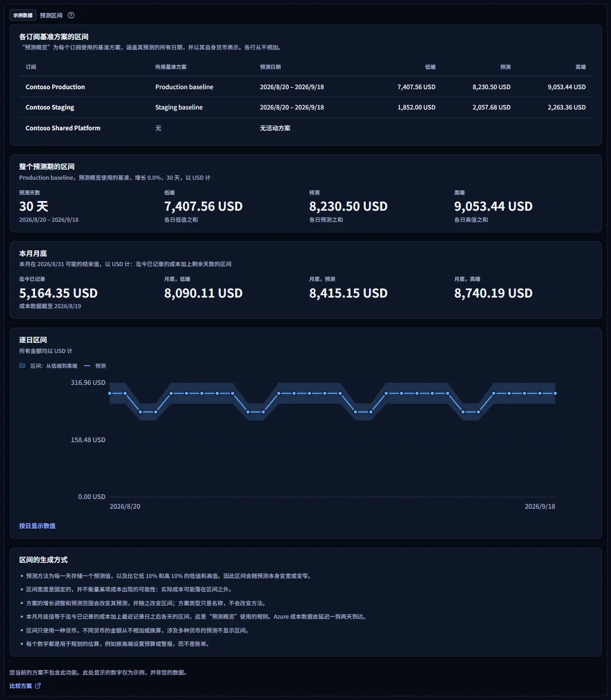This screenshot has height=700, width=611.
Task: Click the 逐日区间 section heading
Action: tap(33, 340)
